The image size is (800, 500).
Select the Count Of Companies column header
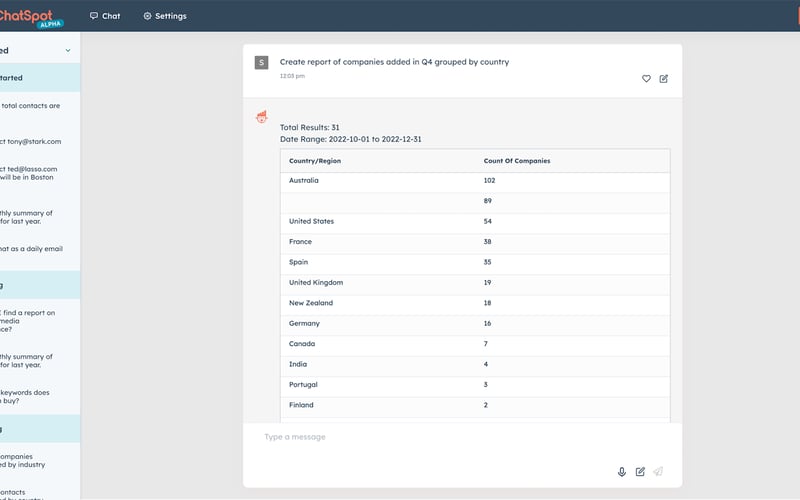[x=517, y=161]
